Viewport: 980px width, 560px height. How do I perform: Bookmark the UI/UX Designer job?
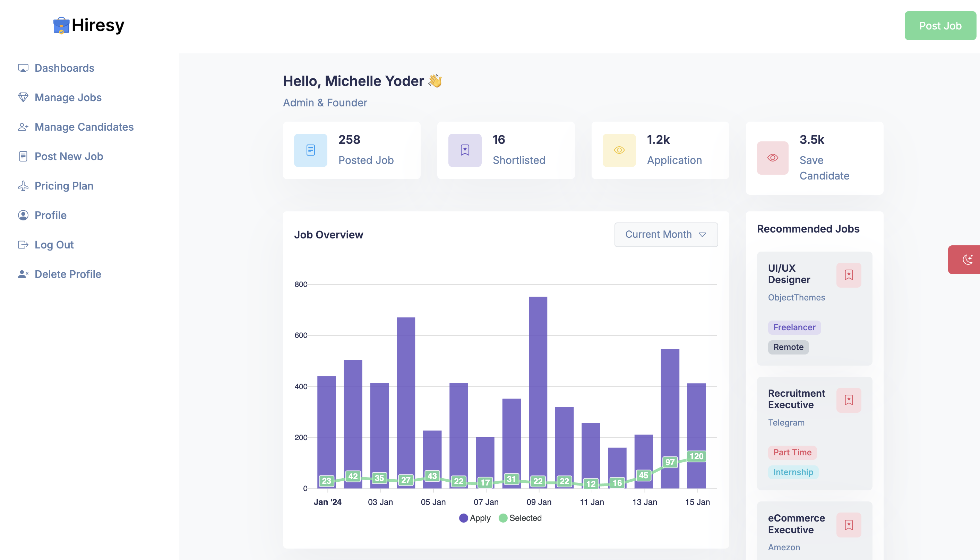849,275
